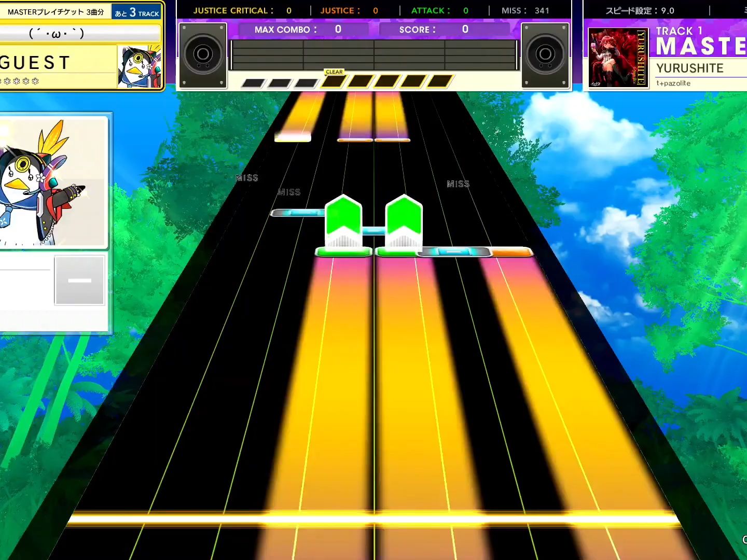Image resolution: width=747 pixels, height=560 pixels.
Task: Click the TRACK 1 label
Action: point(679,31)
